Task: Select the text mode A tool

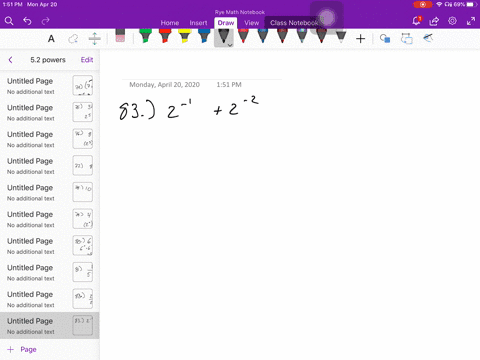Action: coord(51,39)
